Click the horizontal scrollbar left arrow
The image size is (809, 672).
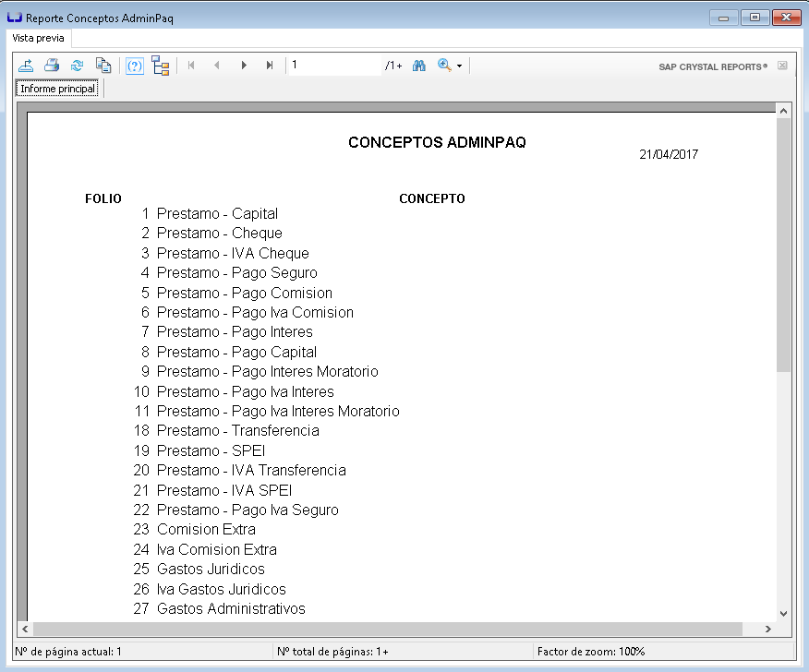[25, 629]
